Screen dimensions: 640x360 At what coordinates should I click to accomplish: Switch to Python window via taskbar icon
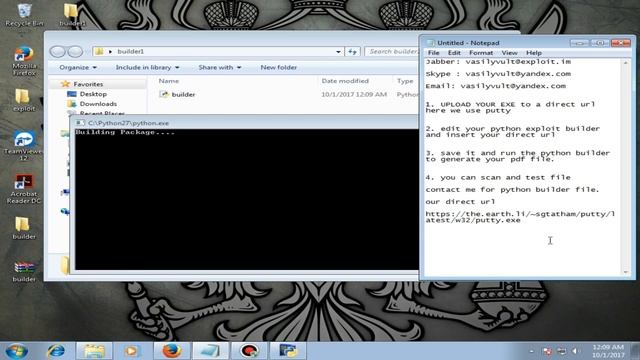tap(288, 351)
